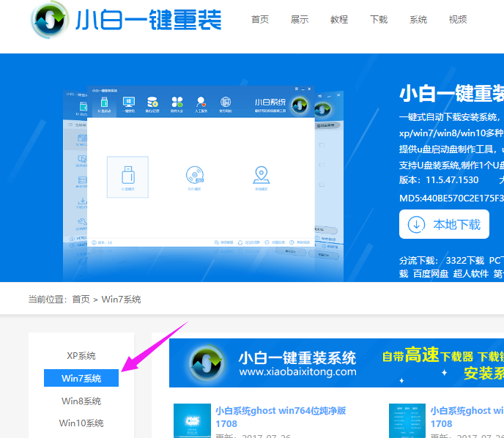Click the 软件大全 four-leaf icon in preview
Image resolution: width=504 pixels, height=438 pixels.
coord(177,103)
